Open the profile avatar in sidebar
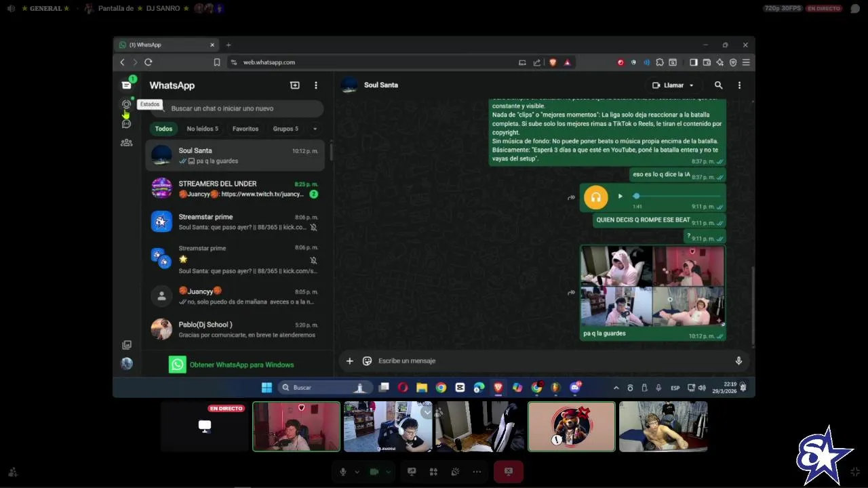This screenshot has width=868, height=488. [126, 364]
